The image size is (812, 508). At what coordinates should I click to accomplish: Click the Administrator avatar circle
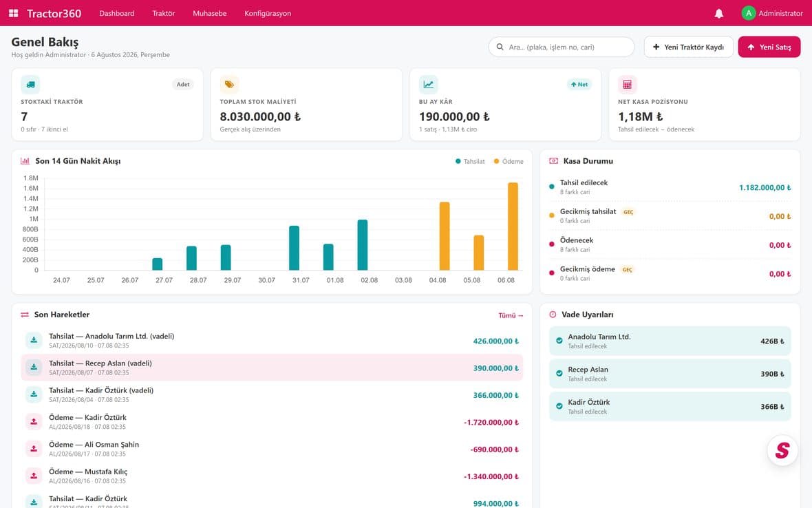(748, 13)
